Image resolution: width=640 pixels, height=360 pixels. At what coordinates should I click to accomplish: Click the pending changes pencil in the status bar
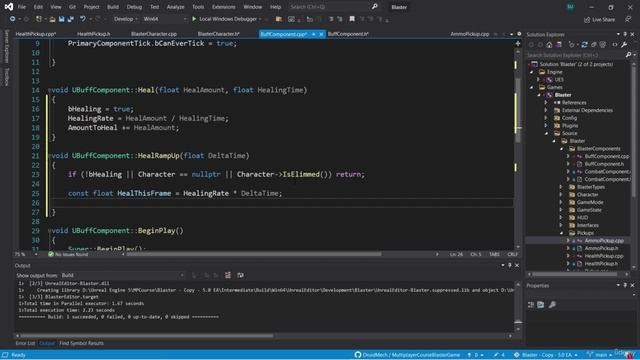(499, 355)
